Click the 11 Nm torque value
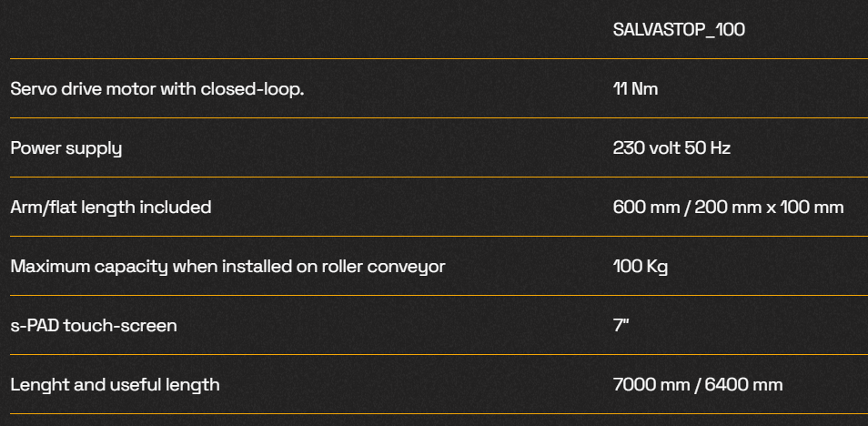Image resolution: width=868 pixels, height=426 pixels. [635, 89]
